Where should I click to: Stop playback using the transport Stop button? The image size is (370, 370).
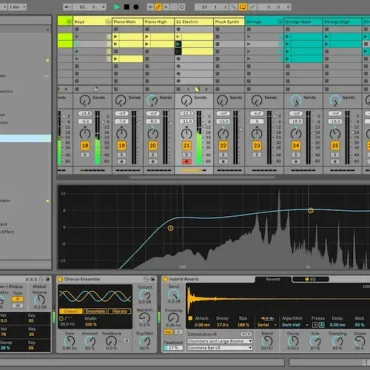[x=127, y=7]
